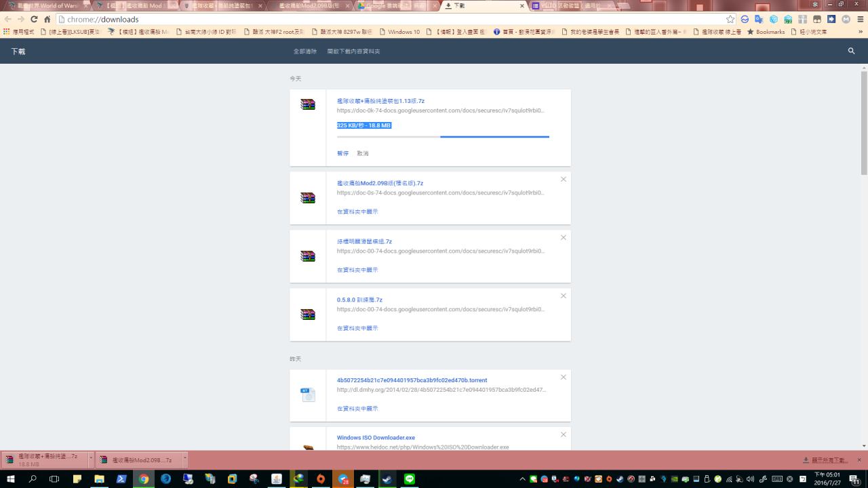868x488 pixels.
Task: Click the download progress bar
Action: click(443, 137)
